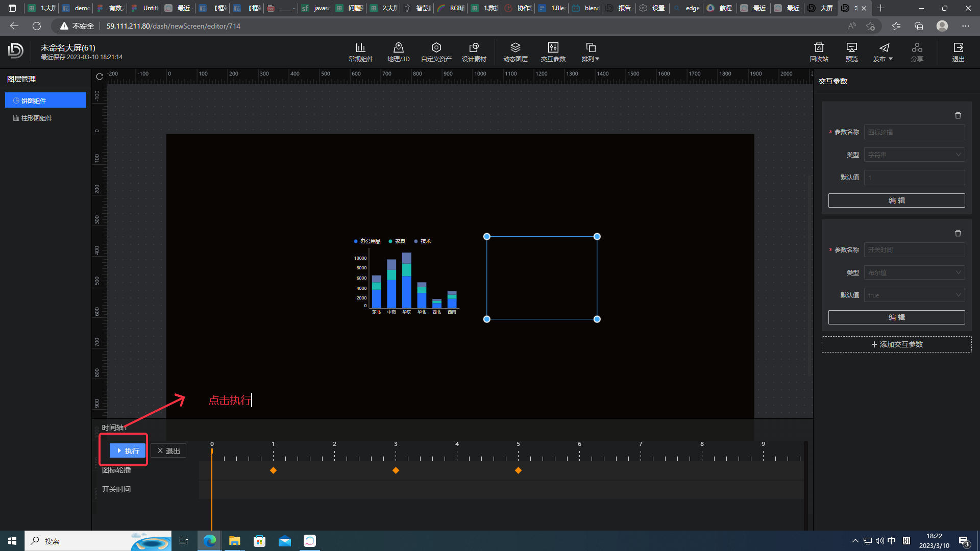Click the stacked bar chart component

tap(406, 277)
